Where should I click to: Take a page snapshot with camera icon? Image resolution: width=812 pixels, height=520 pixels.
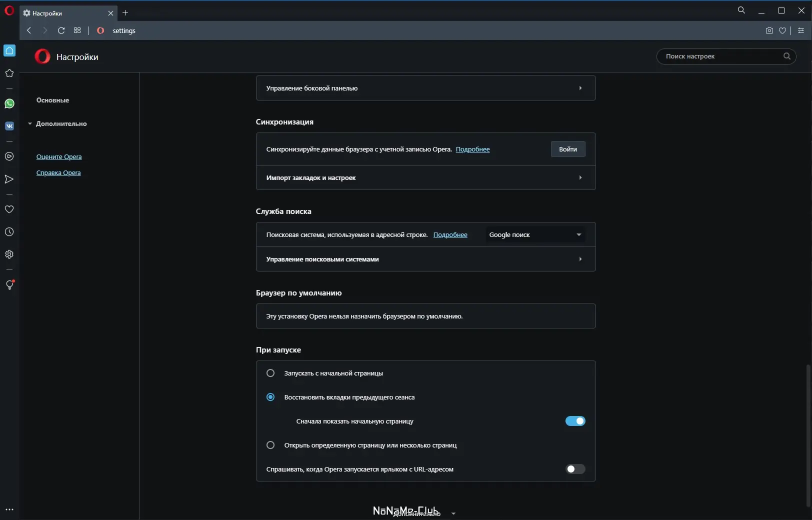769,30
